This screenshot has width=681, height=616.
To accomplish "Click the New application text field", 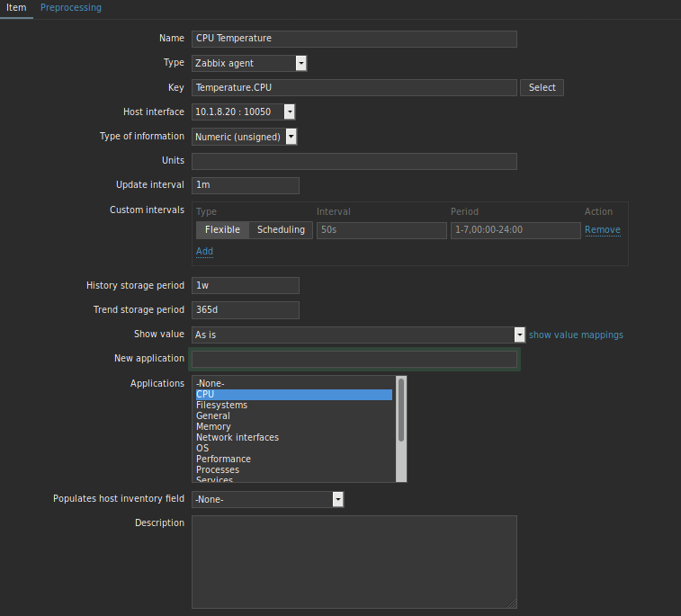I will 354,359.
